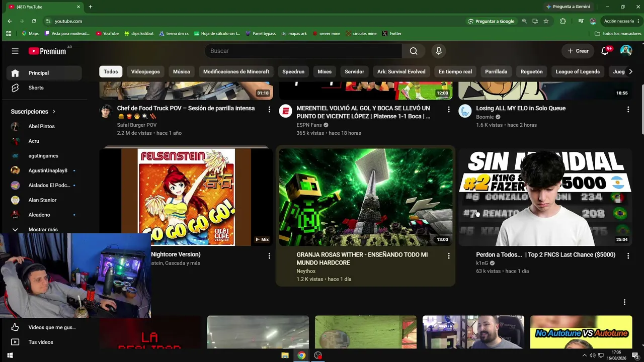
Task: Click the Boomie channel avatar
Action: [x=465, y=111]
